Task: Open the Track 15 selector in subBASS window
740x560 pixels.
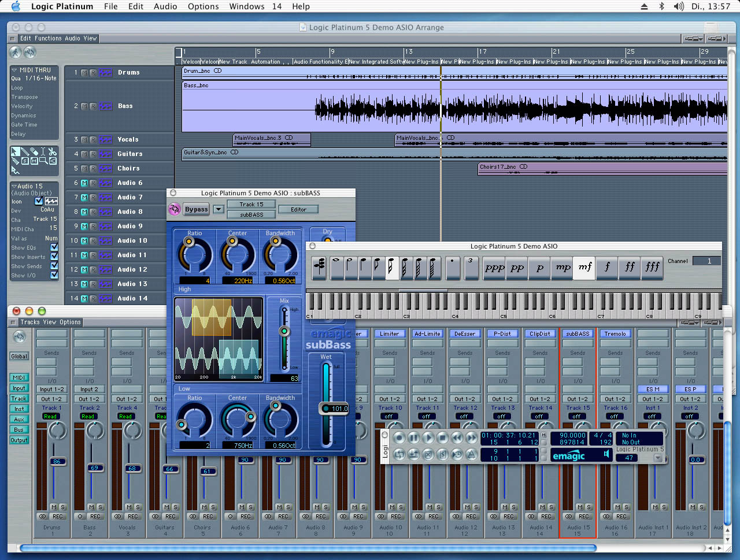Action: [x=251, y=204]
